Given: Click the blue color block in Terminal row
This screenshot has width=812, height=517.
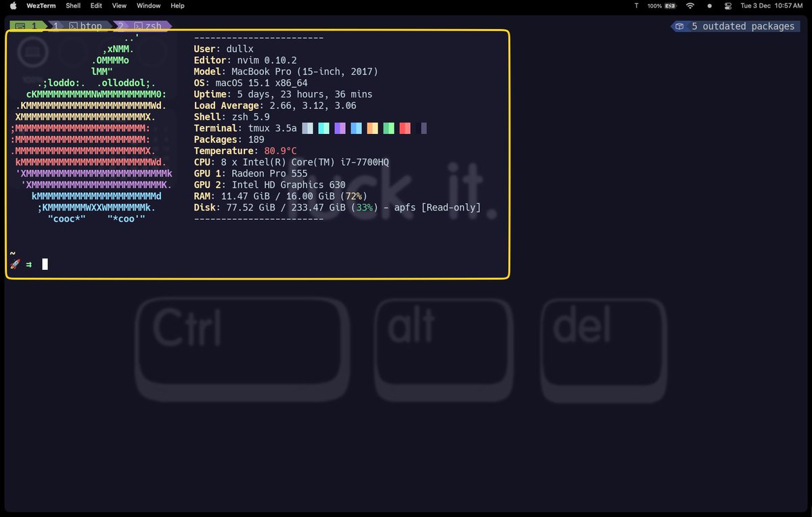Looking at the screenshot, I should point(356,128).
